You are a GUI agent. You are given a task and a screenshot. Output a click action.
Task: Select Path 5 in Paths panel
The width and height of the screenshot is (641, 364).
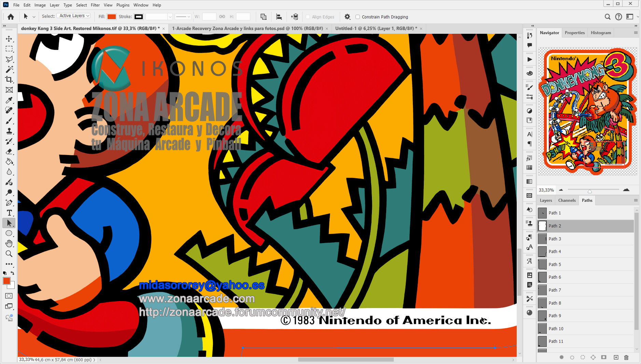point(585,264)
